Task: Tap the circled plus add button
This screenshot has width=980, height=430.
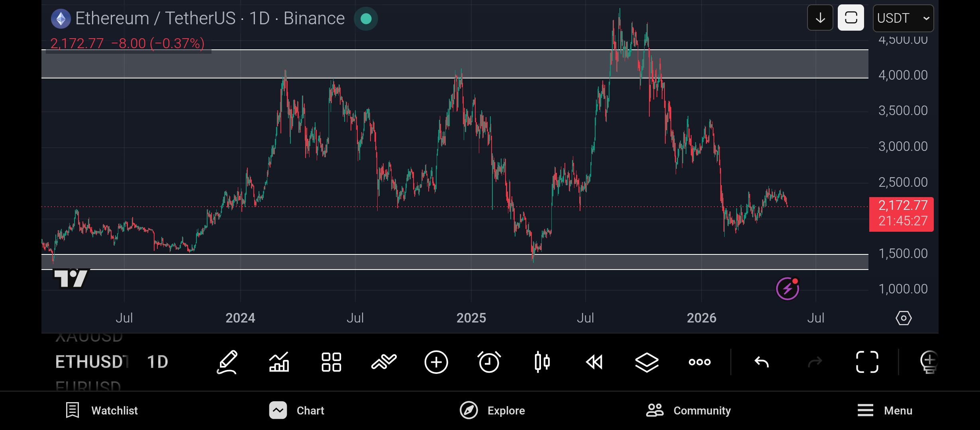Action: click(436, 362)
